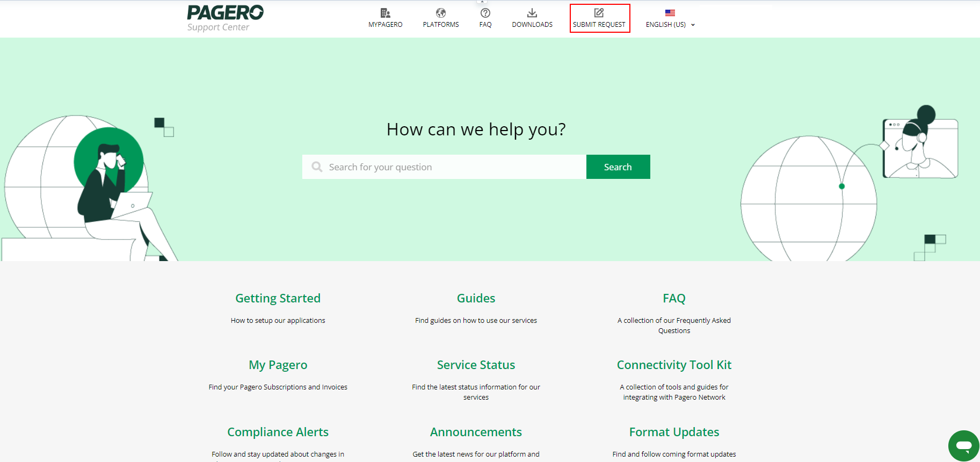Open the DOWNLOADS menu label

pyautogui.click(x=532, y=25)
